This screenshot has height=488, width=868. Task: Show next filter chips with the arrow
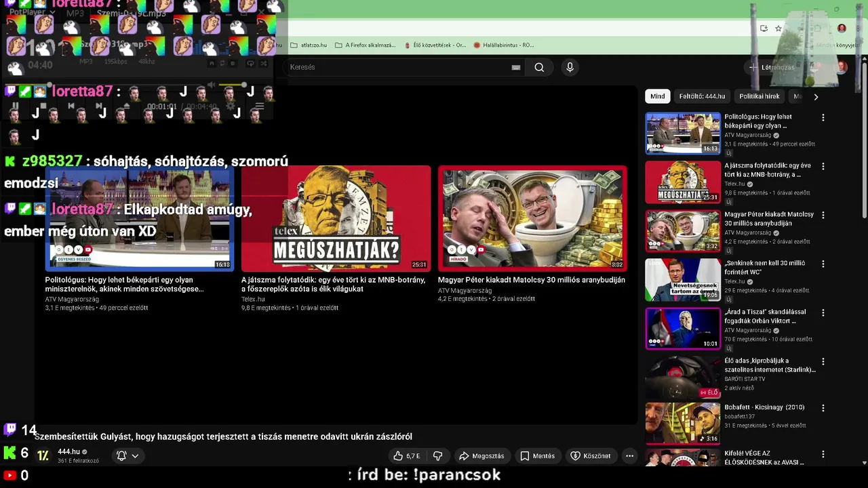click(x=816, y=97)
